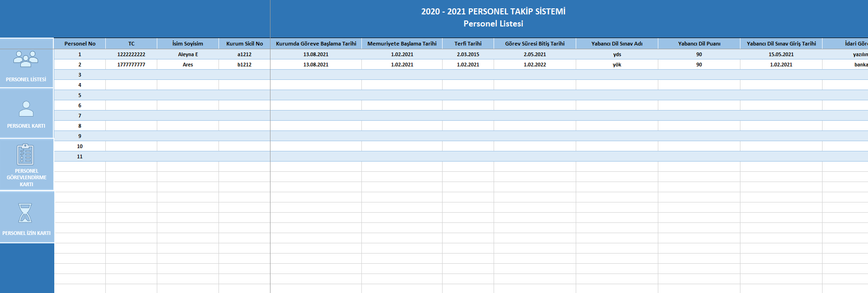Viewport: 868px width, 293px height.
Task: Click the Yabancı Dil Puanı header
Action: click(x=699, y=44)
